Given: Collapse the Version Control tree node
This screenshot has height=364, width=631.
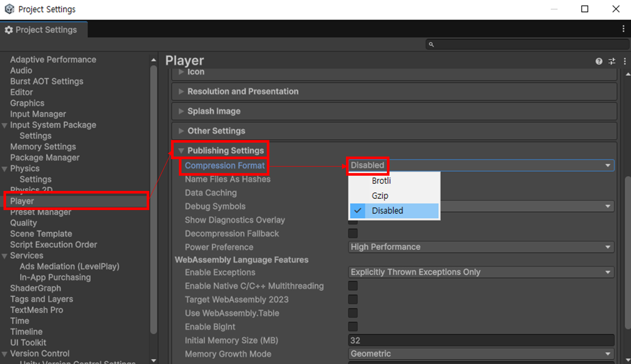Looking at the screenshot, I should [5, 354].
